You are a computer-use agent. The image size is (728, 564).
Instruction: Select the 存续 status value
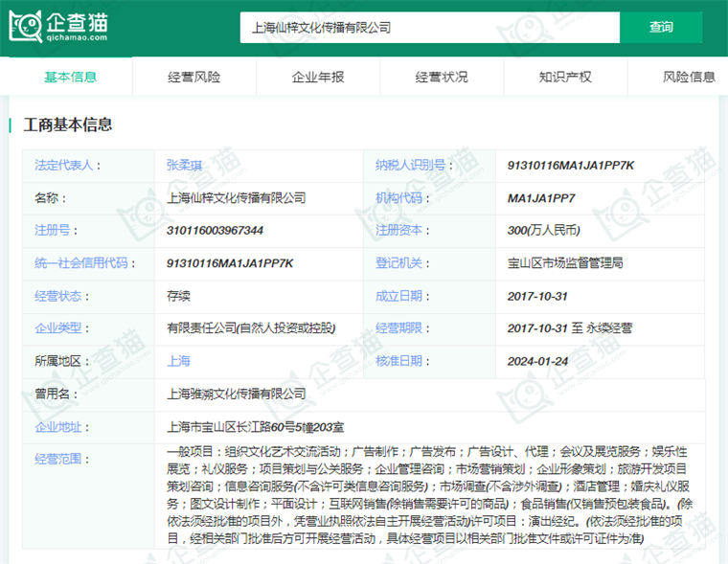coord(179,296)
